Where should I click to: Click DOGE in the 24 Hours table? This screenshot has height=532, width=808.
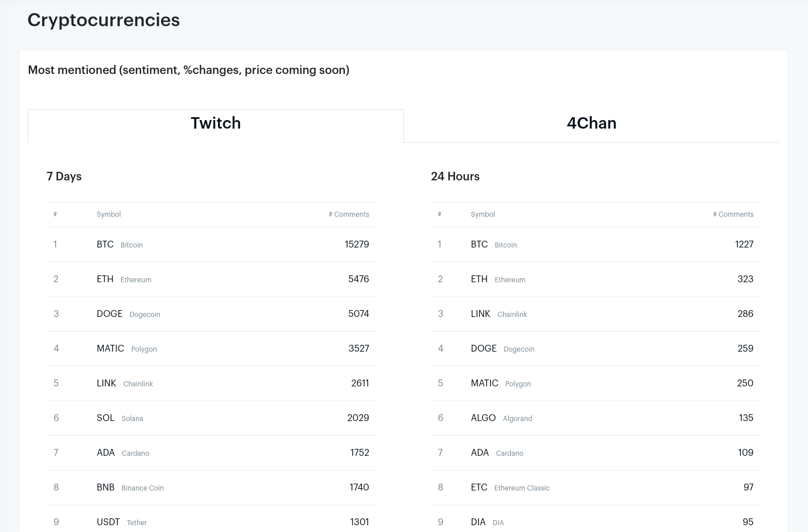tap(484, 349)
